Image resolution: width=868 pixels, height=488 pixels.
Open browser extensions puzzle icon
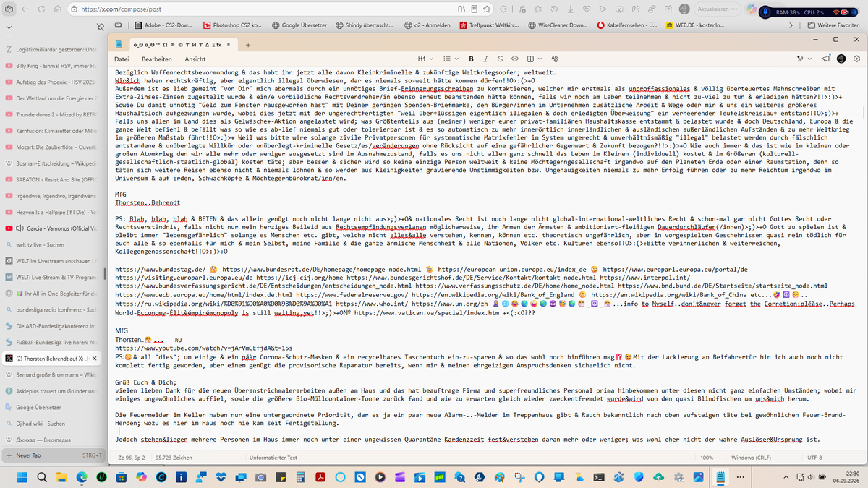504,9
